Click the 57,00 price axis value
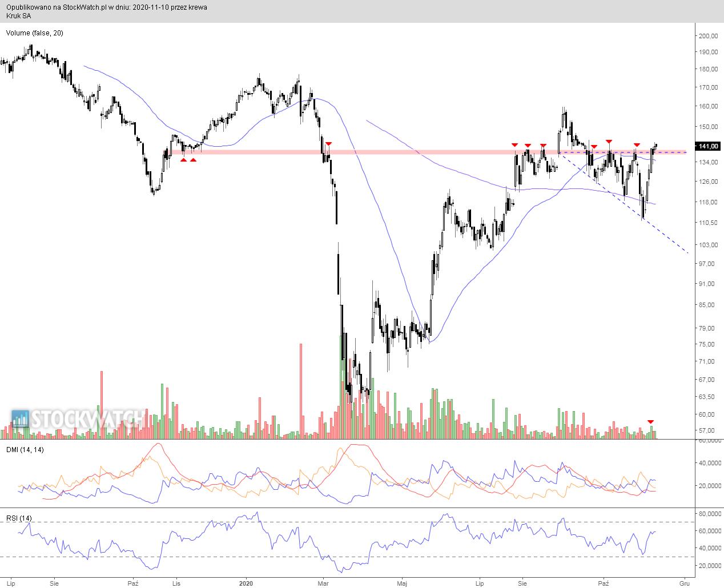 click(x=708, y=430)
